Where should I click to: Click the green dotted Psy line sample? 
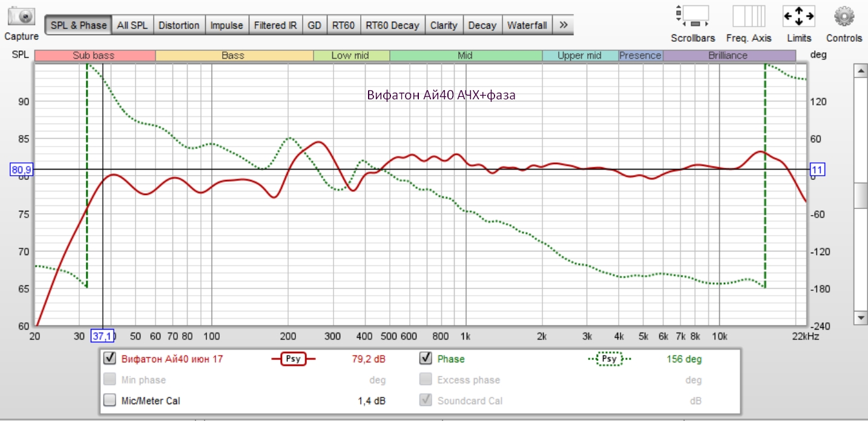[x=609, y=359]
